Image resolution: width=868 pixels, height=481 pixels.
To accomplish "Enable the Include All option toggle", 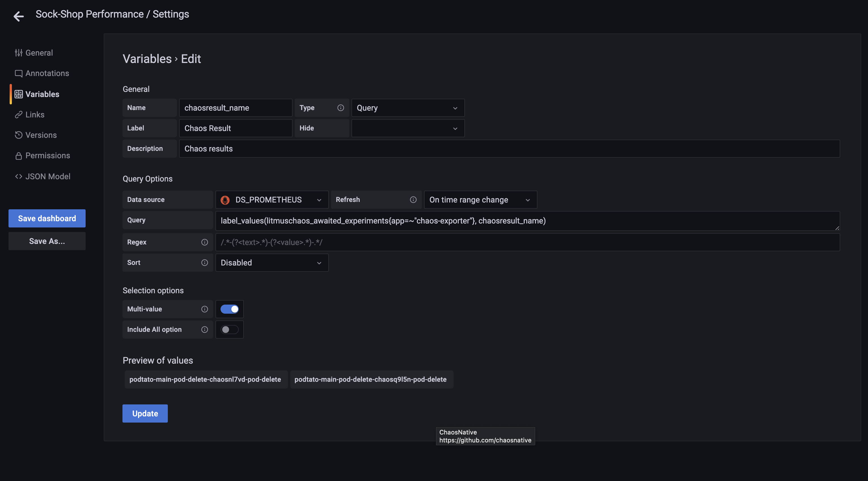I will (229, 329).
